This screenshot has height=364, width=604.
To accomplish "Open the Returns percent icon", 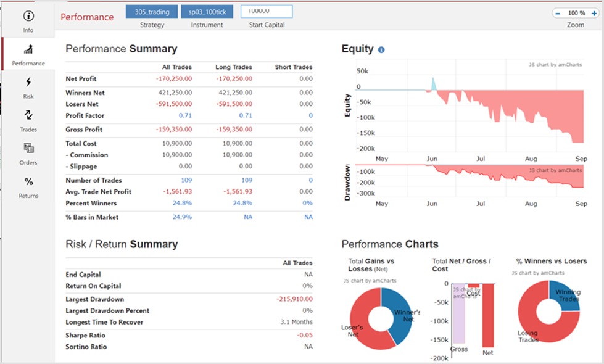I will point(28,181).
